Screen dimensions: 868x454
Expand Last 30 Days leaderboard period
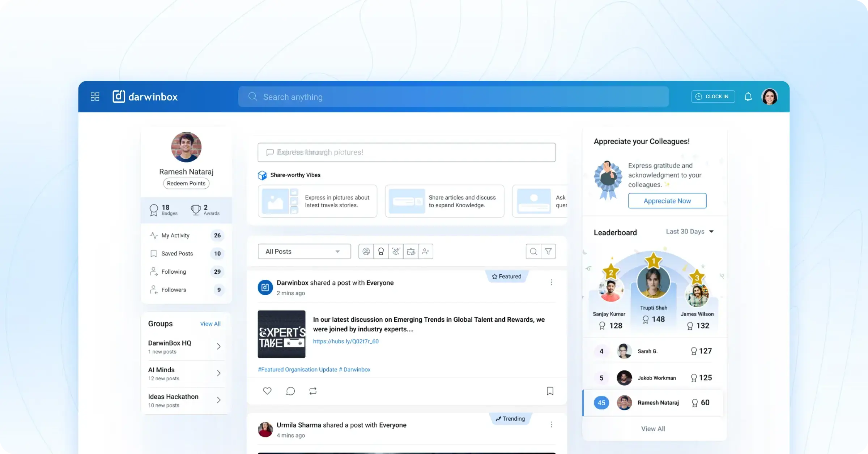pos(690,232)
